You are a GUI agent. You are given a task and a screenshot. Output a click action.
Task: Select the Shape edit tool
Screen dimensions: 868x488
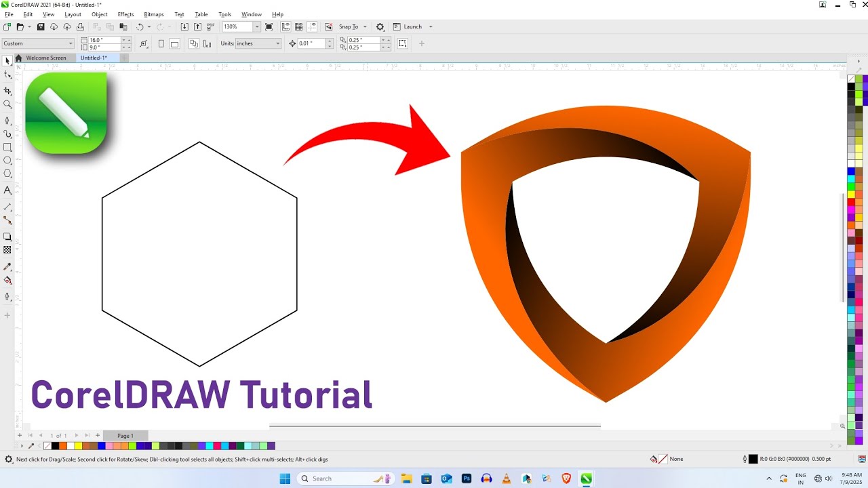tap(7, 75)
